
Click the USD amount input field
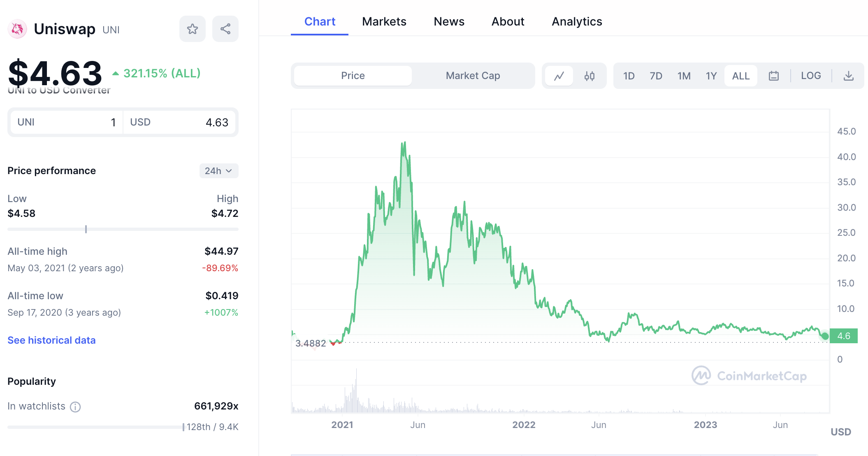(179, 122)
